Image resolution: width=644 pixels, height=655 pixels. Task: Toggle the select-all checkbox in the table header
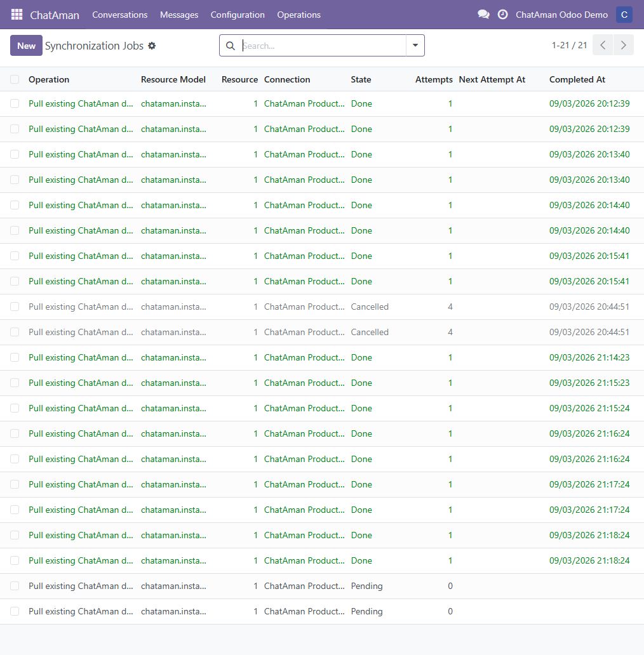[x=15, y=79]
